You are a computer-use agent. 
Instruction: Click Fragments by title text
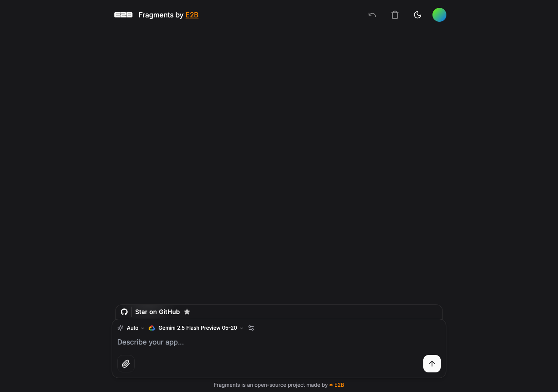[x=161, y=15]
